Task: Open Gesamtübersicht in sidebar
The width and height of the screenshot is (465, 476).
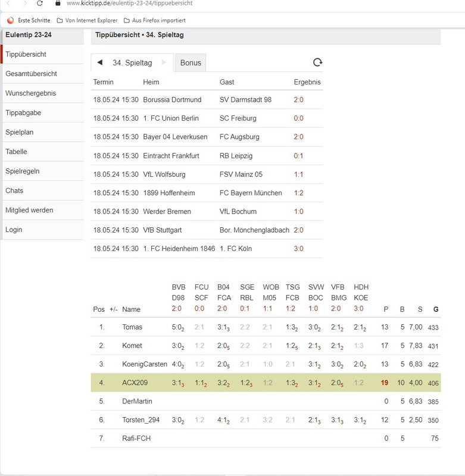Action: click(x=43, y=74)
